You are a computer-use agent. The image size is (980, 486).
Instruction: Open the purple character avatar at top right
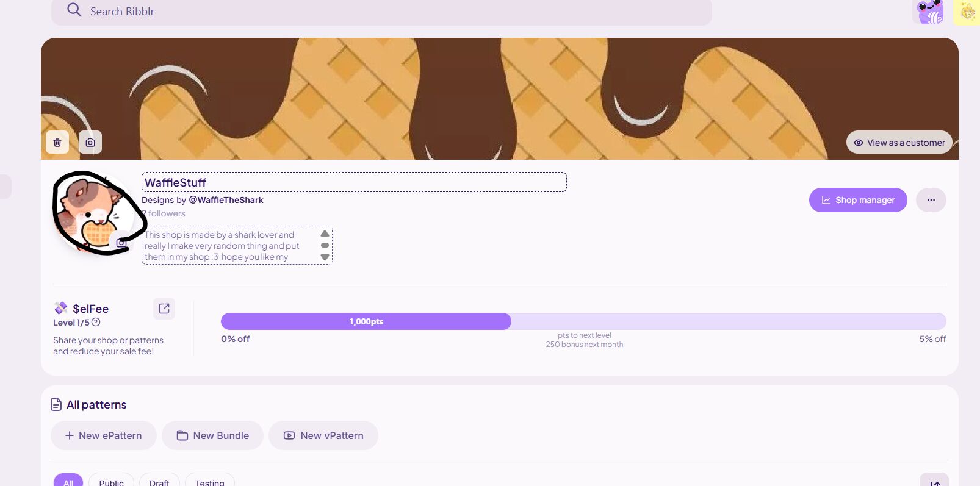929,12
